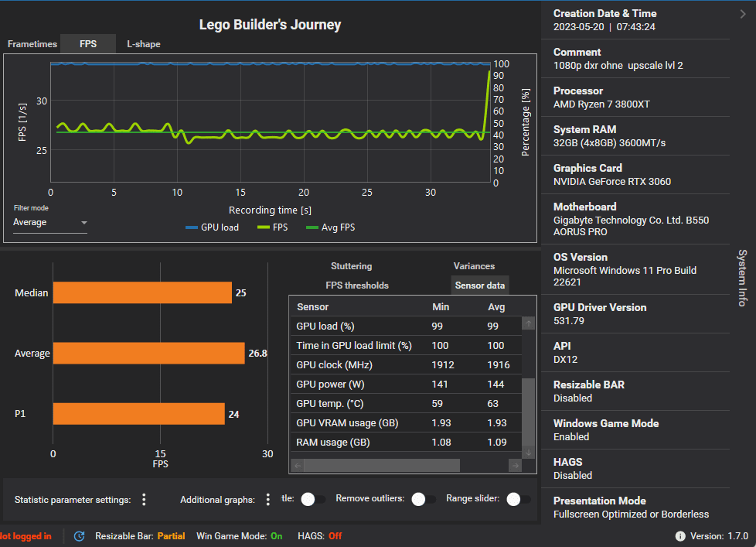Click the P1 orange bar
This screenshot has width=756, height=547.
(139, 414)
